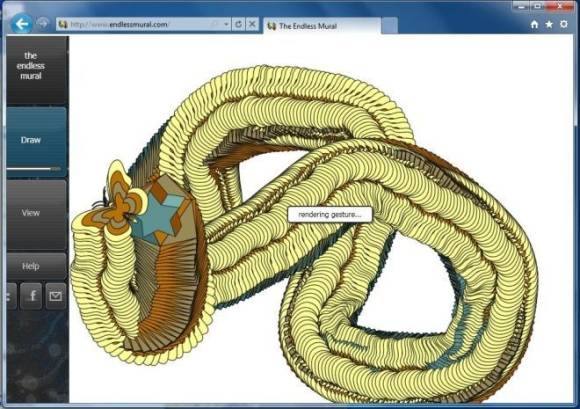Open a new blank tab
Image resolution: width=580 pixels, height=409 pixels.
click(x=390, y=26)
